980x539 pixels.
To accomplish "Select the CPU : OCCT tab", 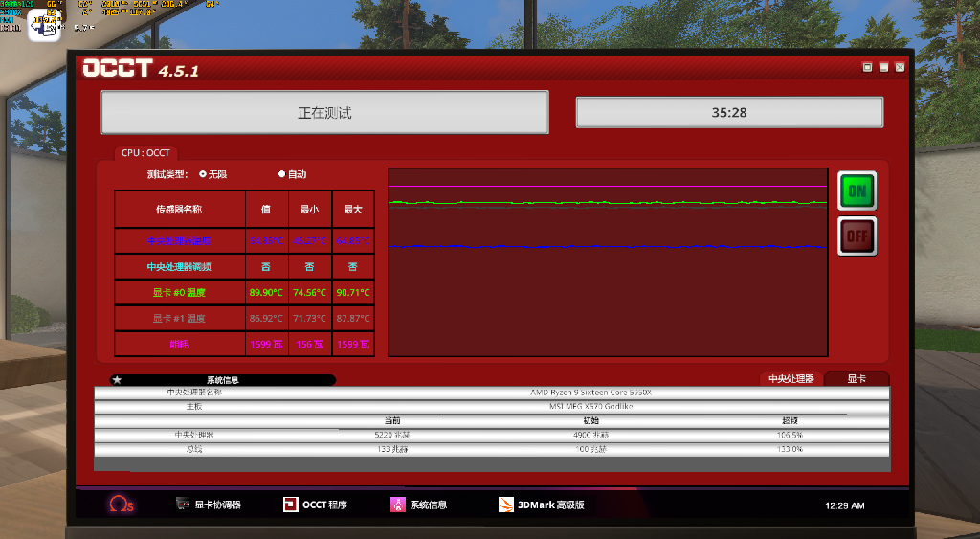I will pyautogui.click(x=145, y=152).
